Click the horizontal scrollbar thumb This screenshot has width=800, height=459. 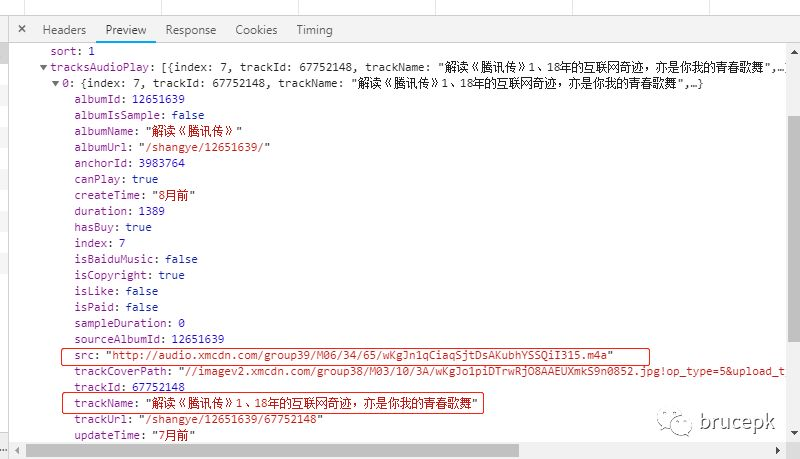click(272, 451)
